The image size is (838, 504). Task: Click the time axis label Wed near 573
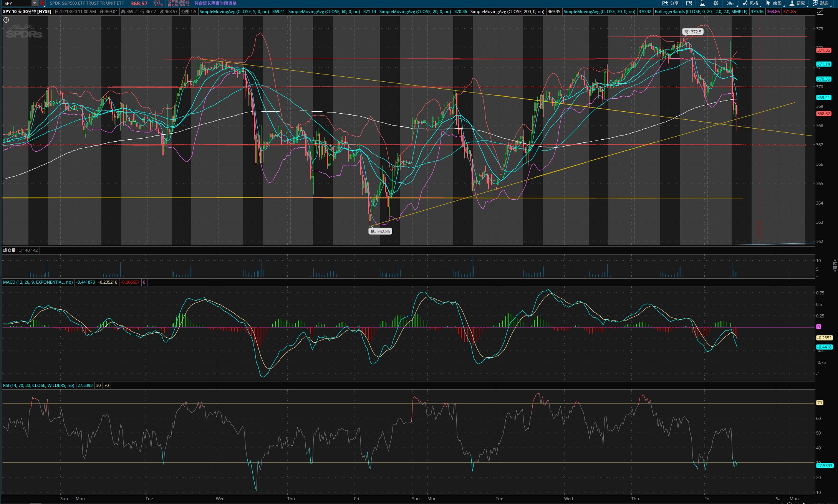click(x=220, y=499)
